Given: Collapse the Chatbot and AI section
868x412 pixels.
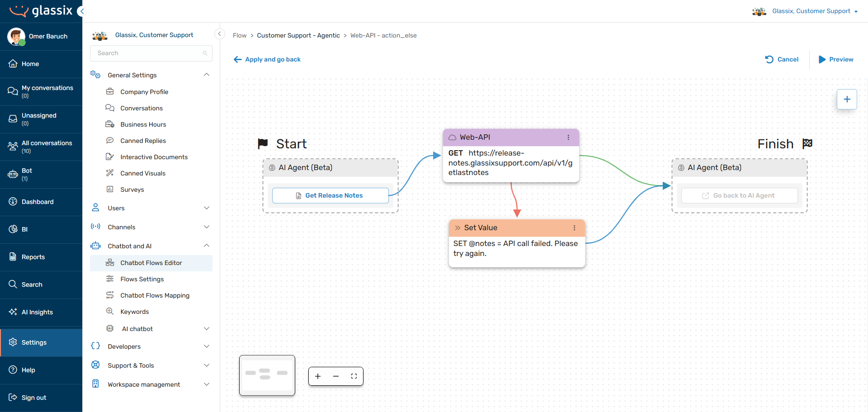Looking at the screenshot, I should 207,246.
